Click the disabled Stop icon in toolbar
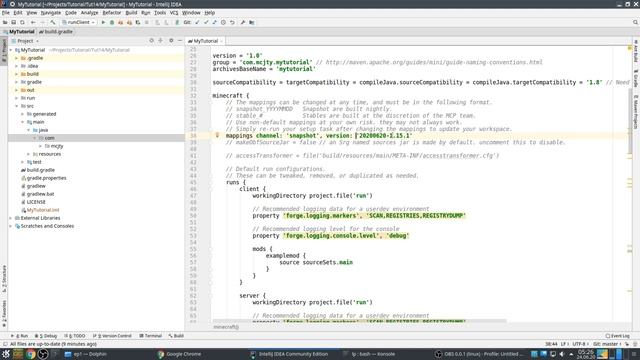The height and width of the screenshot is (360, 640). click(x=147, y=22)
